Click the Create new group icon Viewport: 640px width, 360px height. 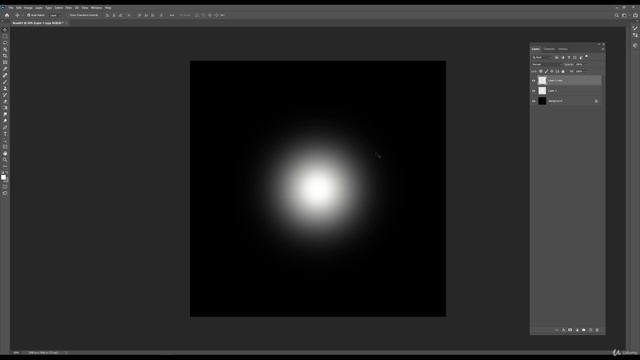584,330
